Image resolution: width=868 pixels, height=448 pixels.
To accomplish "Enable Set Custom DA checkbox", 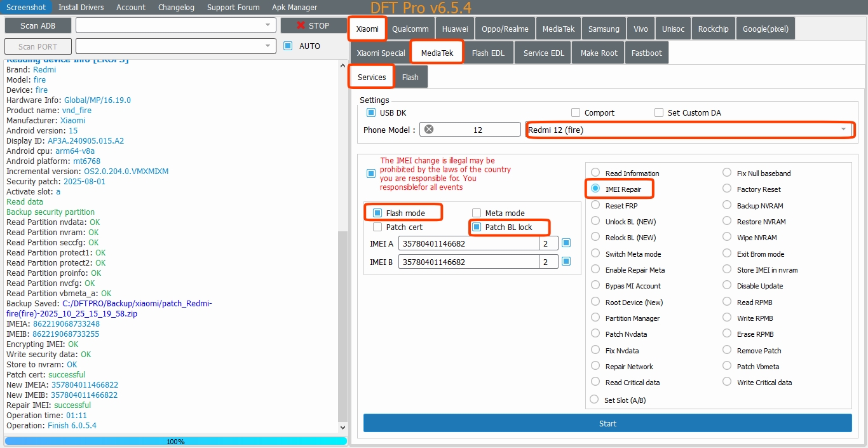I will pyautogui.click(x=659, y=112).
